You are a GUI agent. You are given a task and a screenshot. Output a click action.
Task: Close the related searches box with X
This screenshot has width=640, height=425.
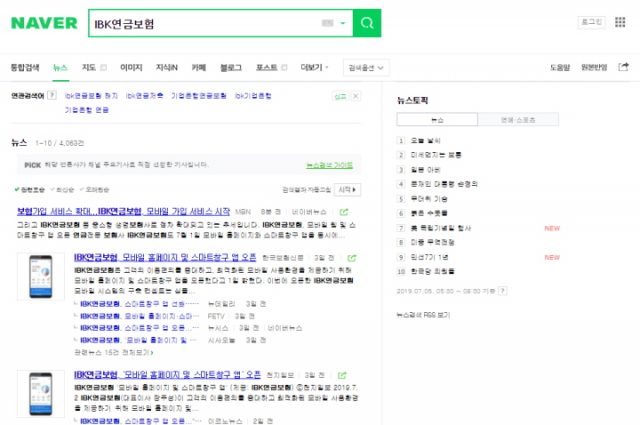pos(355,96)
